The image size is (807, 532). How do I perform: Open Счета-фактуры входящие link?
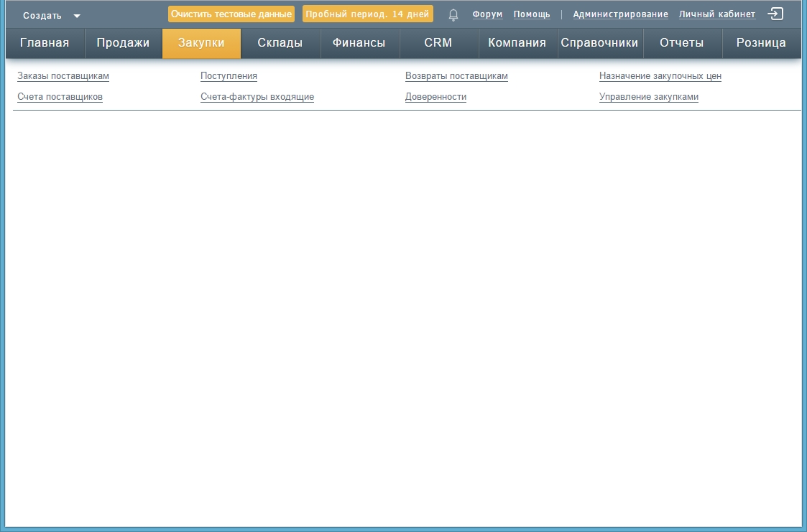[257, 97]
